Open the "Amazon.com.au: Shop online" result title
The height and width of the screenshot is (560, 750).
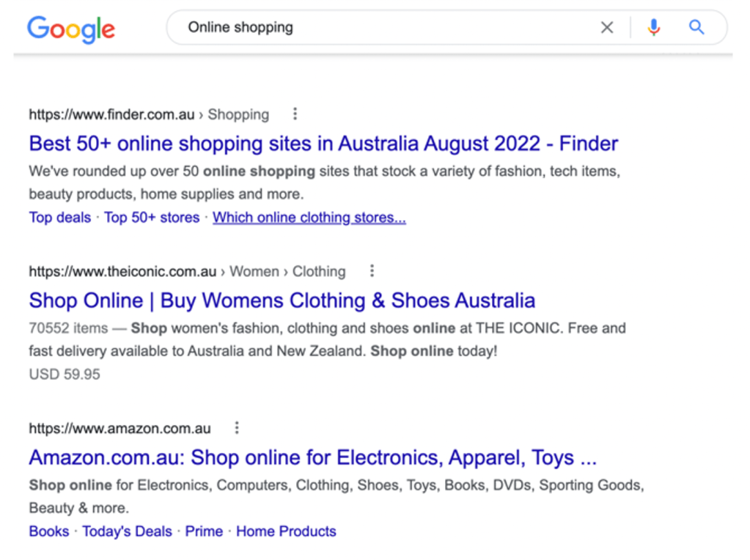[312, 458]
